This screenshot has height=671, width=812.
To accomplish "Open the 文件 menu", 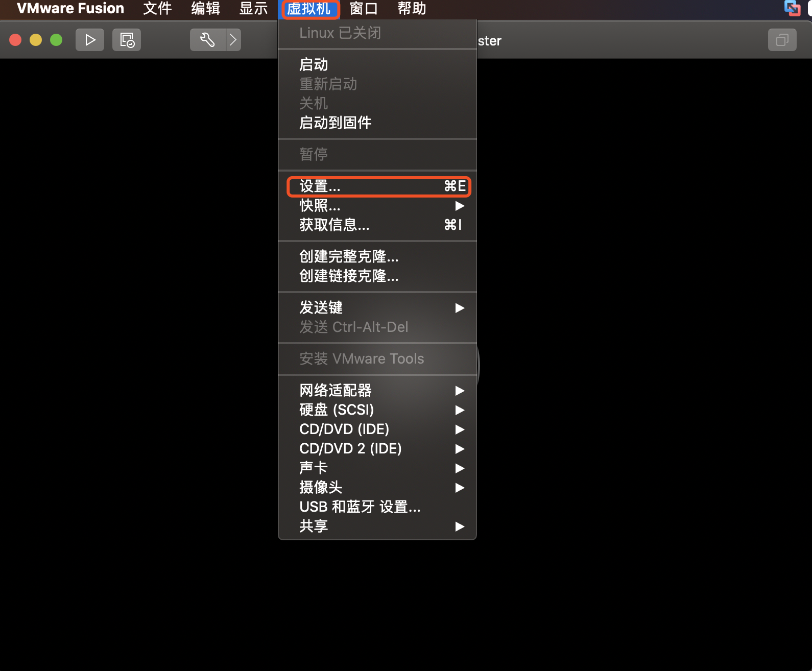I will click(157, 9).
